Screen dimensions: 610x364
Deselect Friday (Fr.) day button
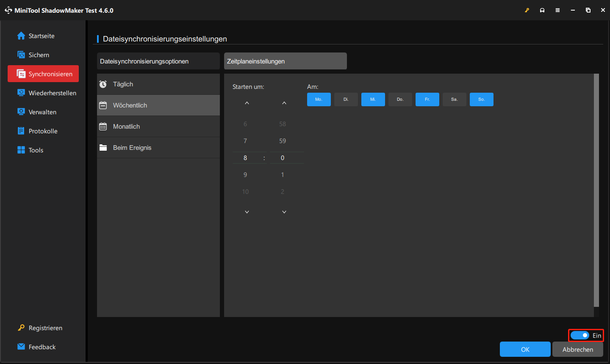(x=427, y=99)
